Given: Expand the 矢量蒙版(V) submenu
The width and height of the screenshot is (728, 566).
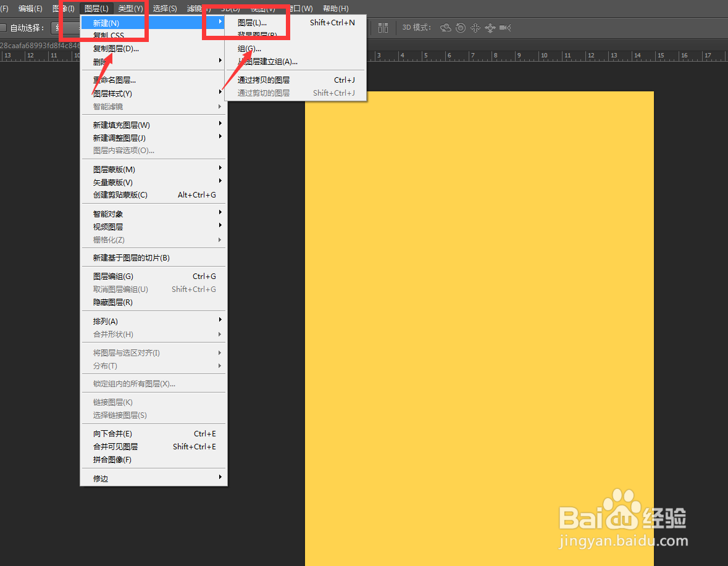Looking at the screenshot, I should [153, 182].
